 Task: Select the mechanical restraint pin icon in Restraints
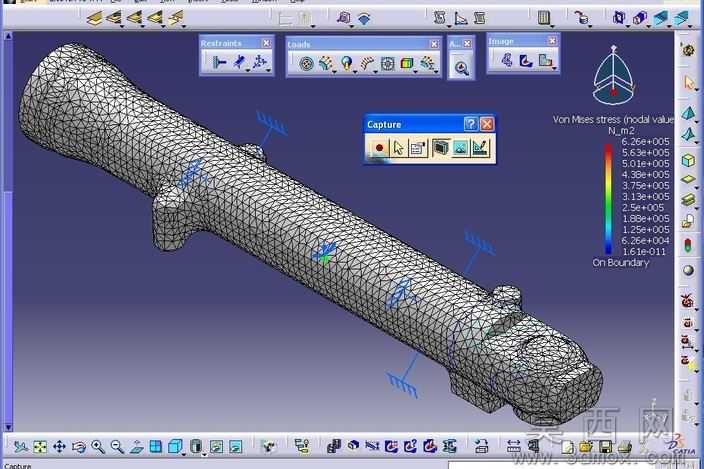[x=239, y=62]
